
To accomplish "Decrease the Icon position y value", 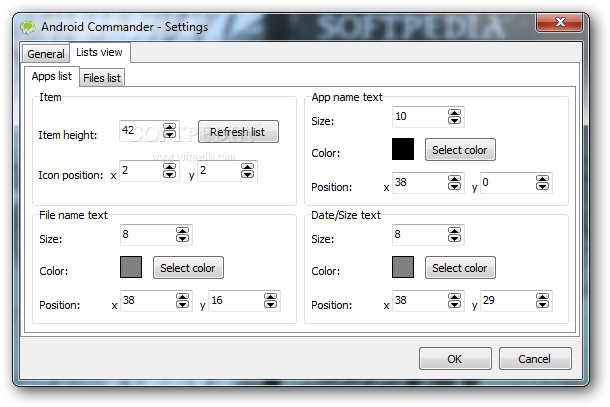I will click(x=247, y=174).
